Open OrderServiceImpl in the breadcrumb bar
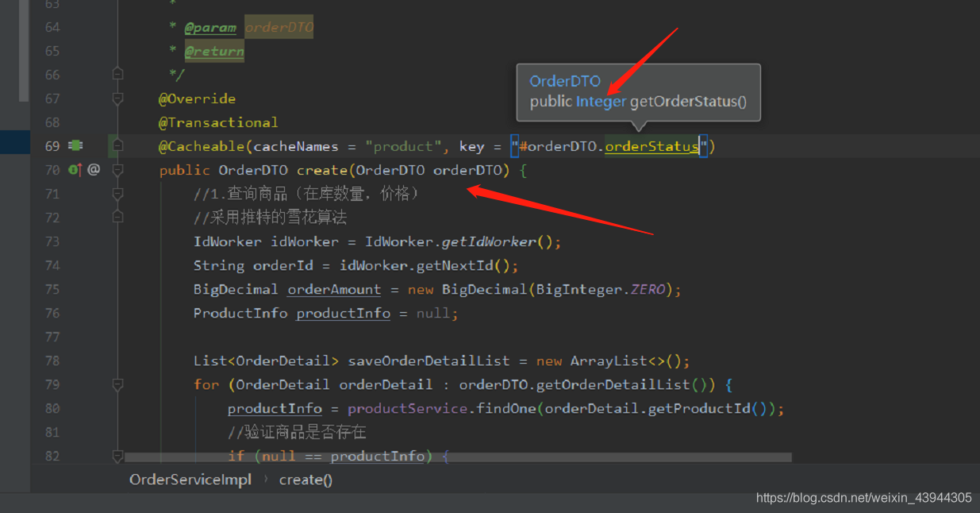This screenshot has height=513, width=980. (x=190, y=480)
